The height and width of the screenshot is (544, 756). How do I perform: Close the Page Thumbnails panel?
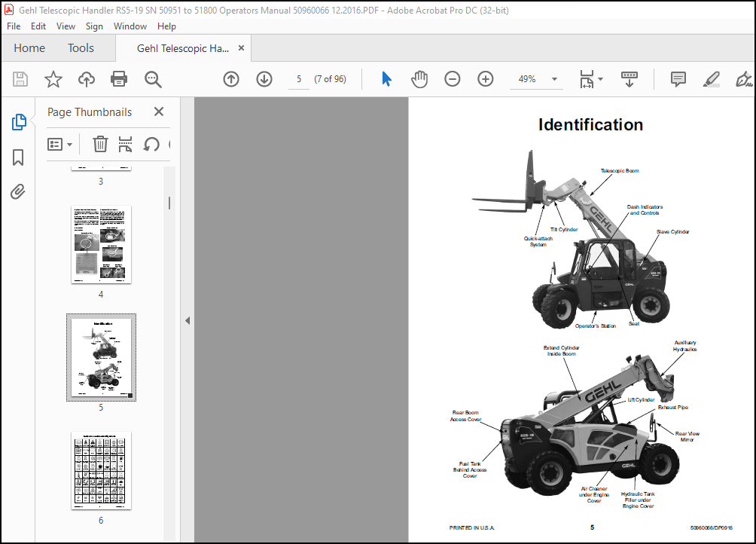(159, 112)
